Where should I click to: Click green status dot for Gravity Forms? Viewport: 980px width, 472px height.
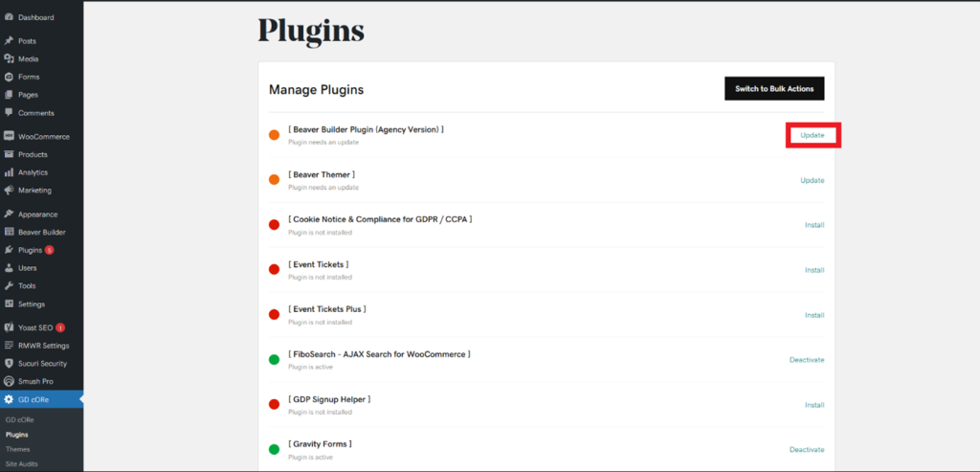(x=274, y=449)
